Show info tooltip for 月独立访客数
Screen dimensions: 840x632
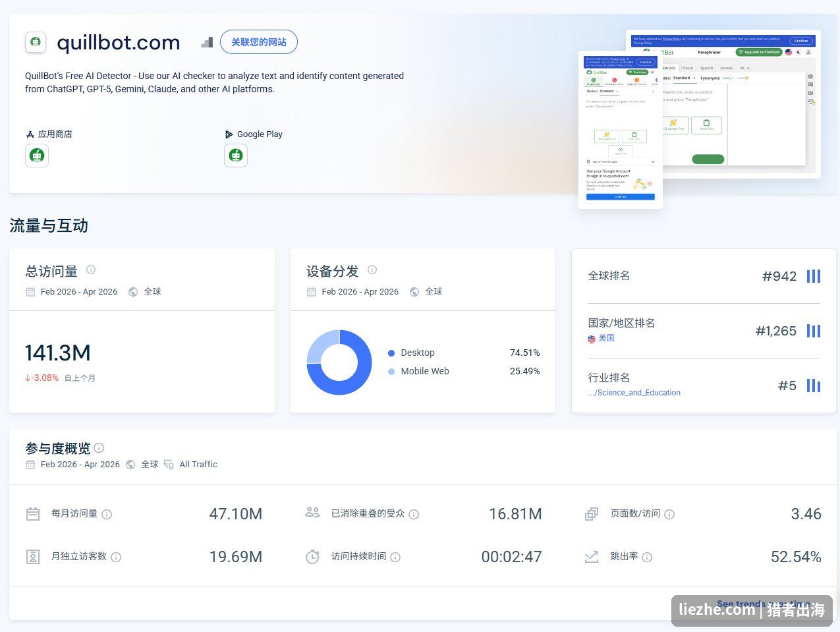pyautogui.click(x=116, y=557)
